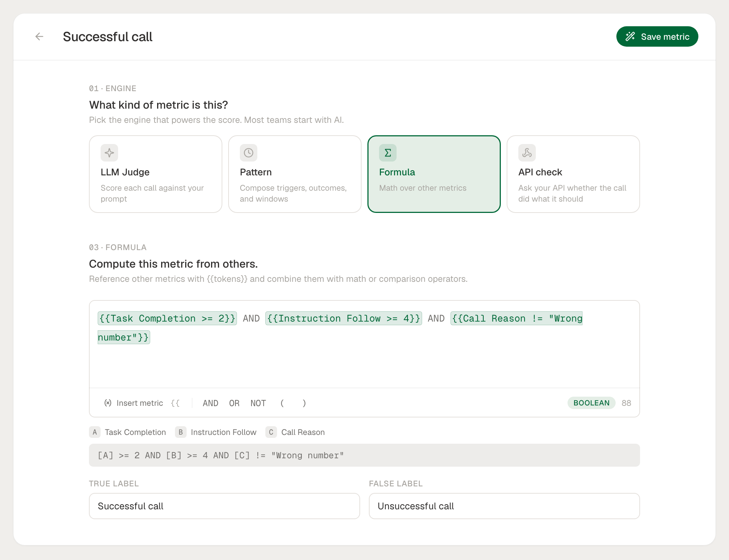Screen dimensions: 729x560
Task: Click the Call Reason token in formula
Action: click(x=516, y=318)
